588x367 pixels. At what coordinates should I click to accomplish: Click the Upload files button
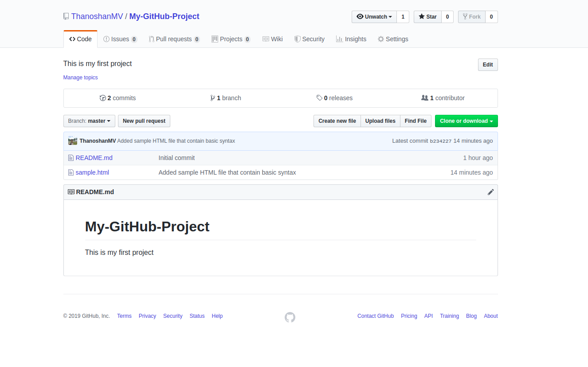click(x=380, y=121)
